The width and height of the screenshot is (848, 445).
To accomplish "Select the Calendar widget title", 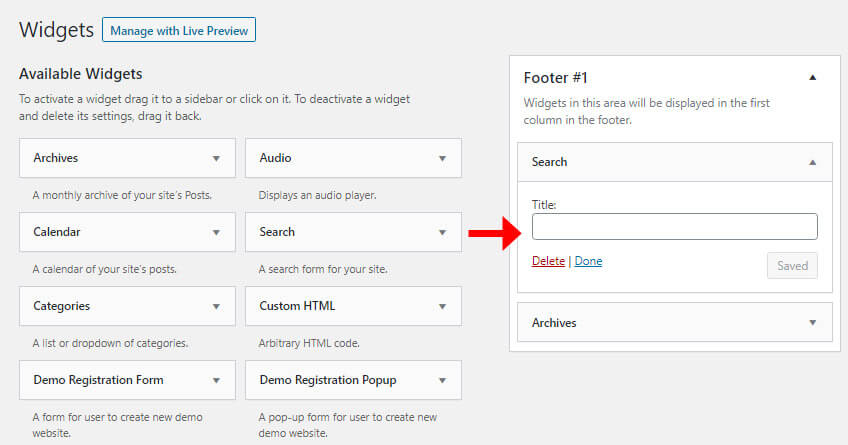I will (56, 232).
